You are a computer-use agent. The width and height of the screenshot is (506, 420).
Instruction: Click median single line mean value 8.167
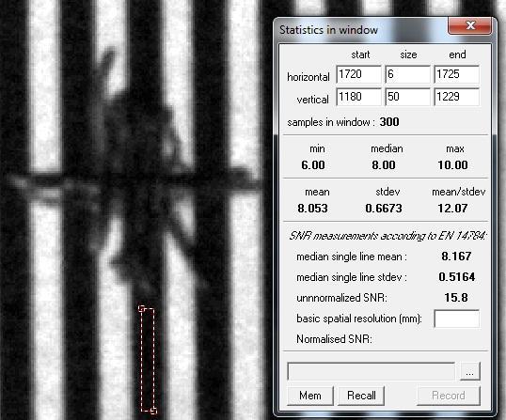click(x=456, y=257)
